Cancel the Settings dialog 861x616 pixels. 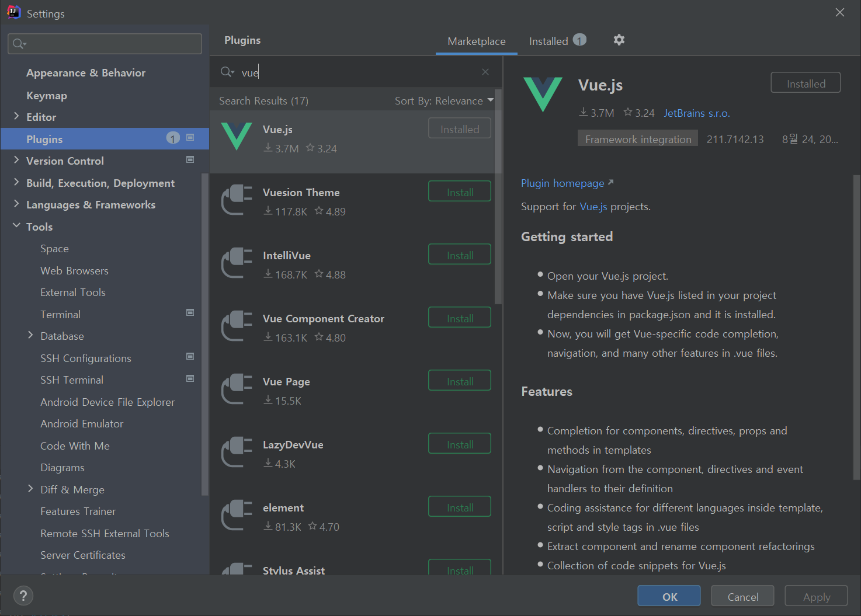coord(742,596)
